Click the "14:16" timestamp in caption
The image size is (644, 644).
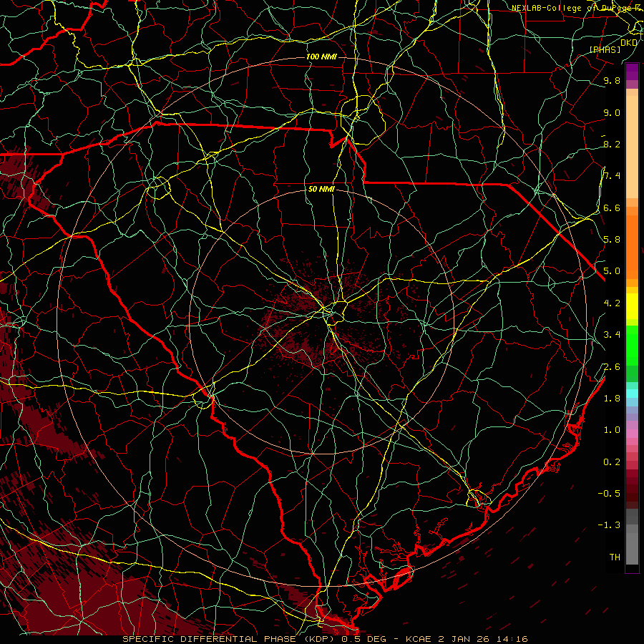(512, 639)
